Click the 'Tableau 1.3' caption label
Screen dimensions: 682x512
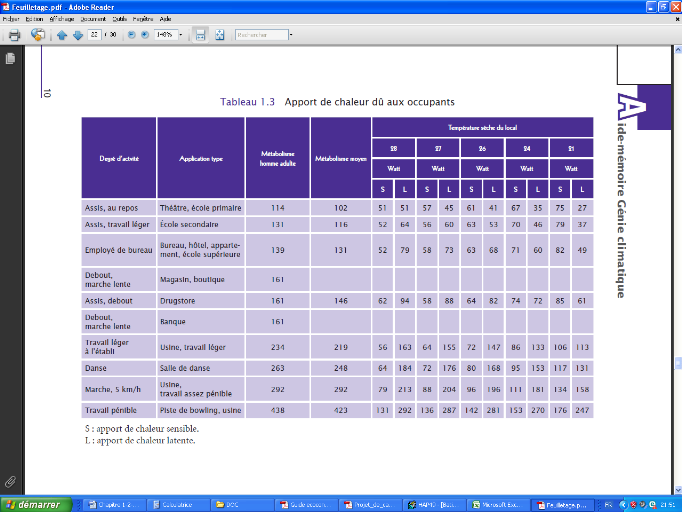pos(247,102)
